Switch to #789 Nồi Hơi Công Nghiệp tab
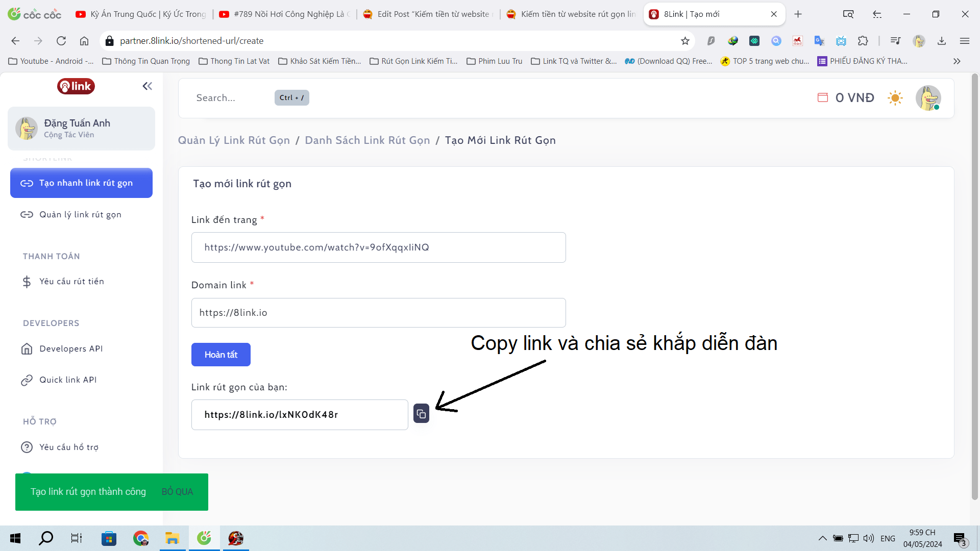Screen dimensions: 980x551 (284, 14)
